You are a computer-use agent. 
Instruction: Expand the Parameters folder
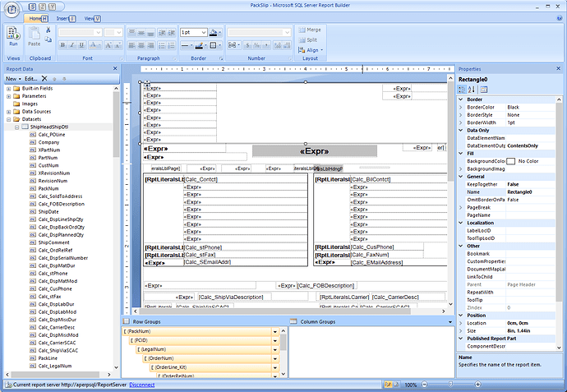(x=9, y=96)
